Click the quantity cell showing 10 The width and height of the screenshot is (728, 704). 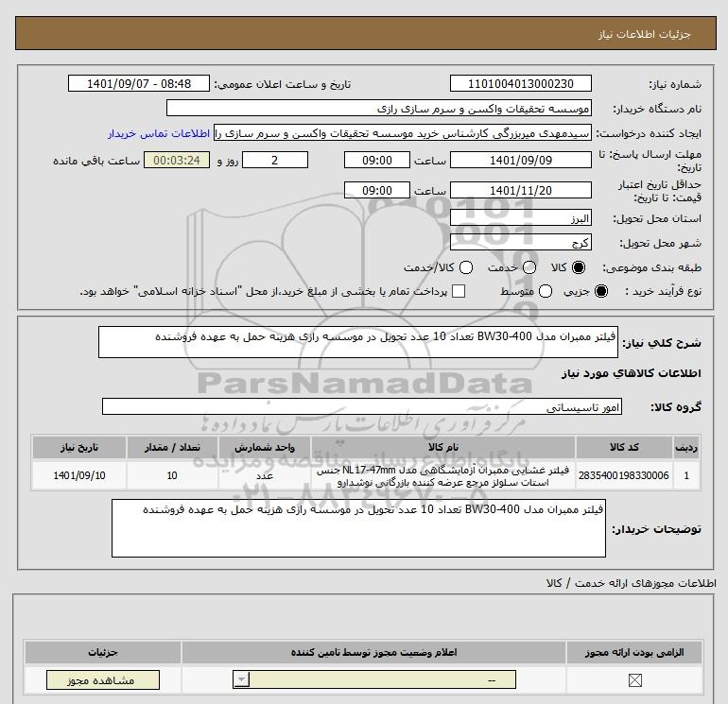click(x=172, y=475)
